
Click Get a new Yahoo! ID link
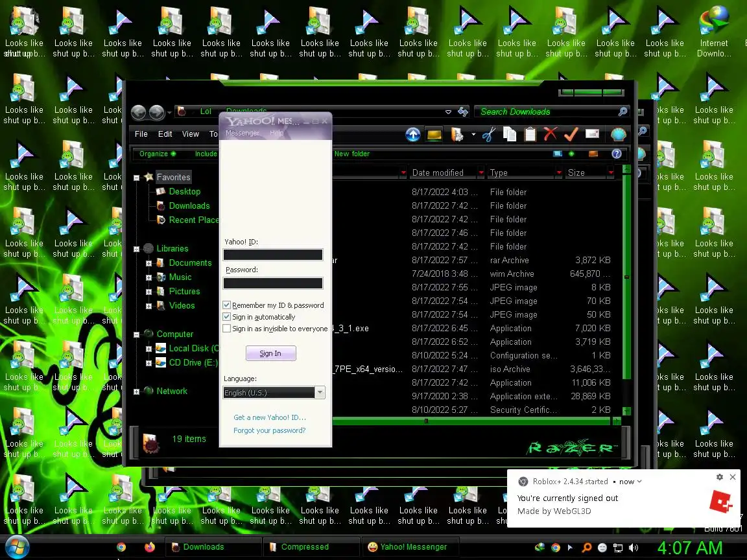click(x=270, y=417)
